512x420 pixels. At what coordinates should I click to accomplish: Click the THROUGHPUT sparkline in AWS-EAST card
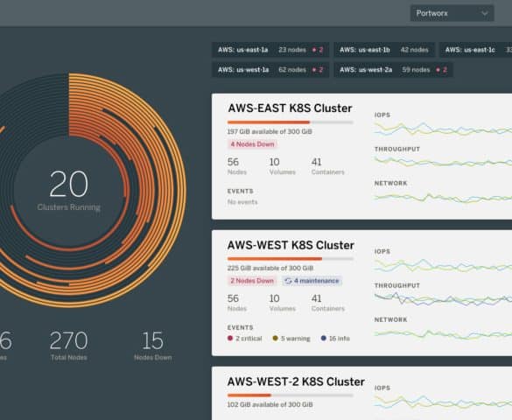point(443,162)
